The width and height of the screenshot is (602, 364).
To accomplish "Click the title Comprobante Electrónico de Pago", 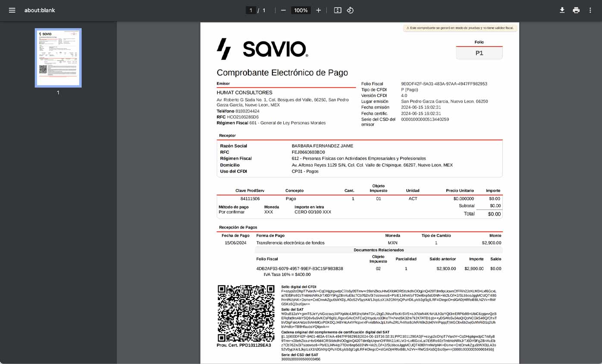I will pyautogui.click(x=282, y=72).
